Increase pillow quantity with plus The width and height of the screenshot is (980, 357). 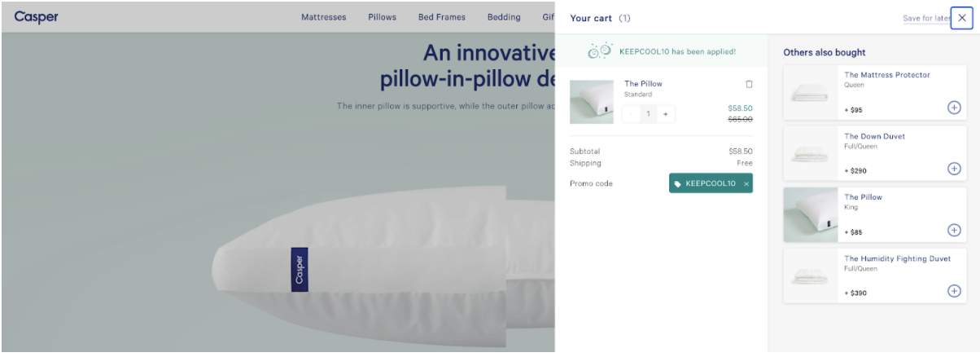point(665,114)
